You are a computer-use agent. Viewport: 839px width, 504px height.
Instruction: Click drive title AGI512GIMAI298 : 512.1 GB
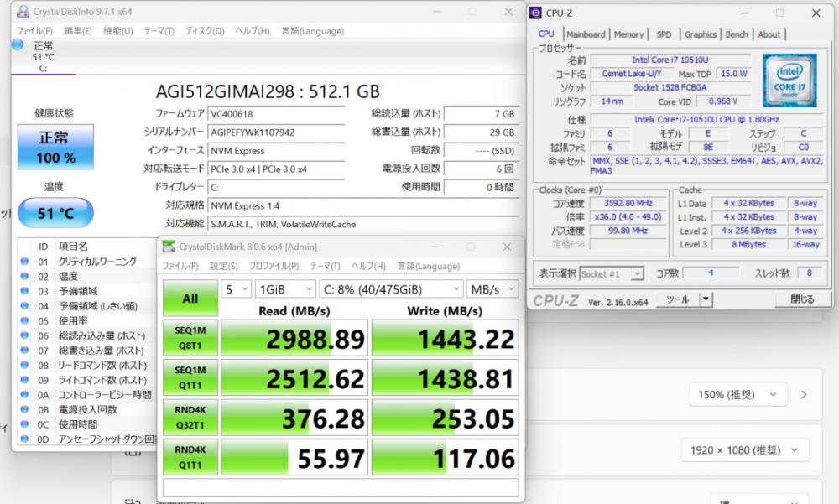coord(268,91)
